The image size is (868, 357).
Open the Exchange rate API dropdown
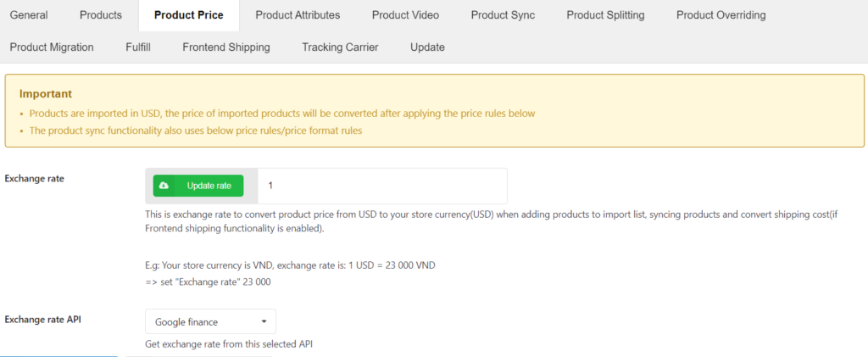(210, 321)
